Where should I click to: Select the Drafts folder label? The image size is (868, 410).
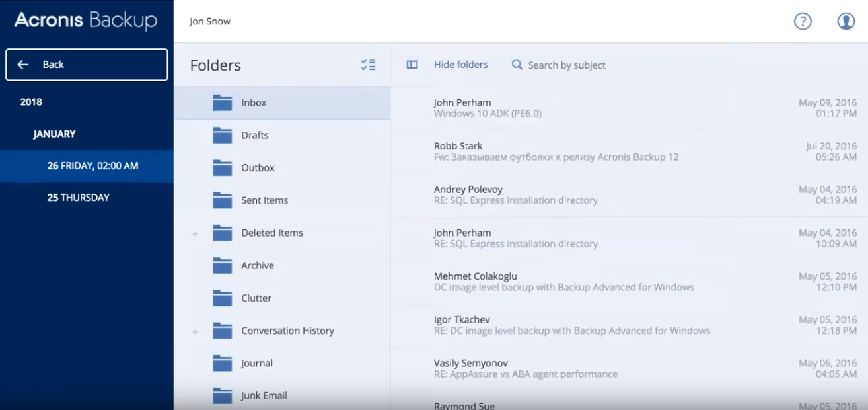point(255,135)
